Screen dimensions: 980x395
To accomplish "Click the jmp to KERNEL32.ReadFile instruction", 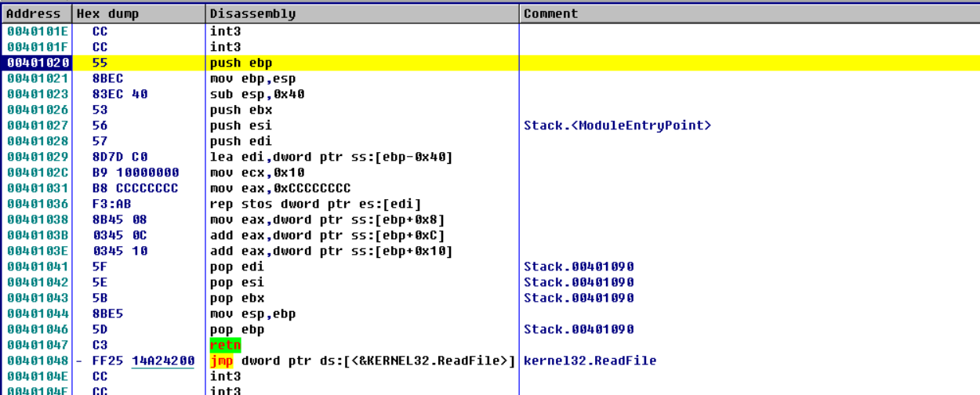I will (362, 361).
